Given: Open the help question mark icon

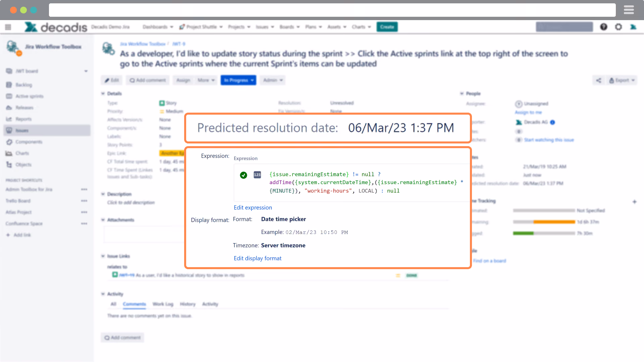Looking at the screenshot, I should point(604,27).
